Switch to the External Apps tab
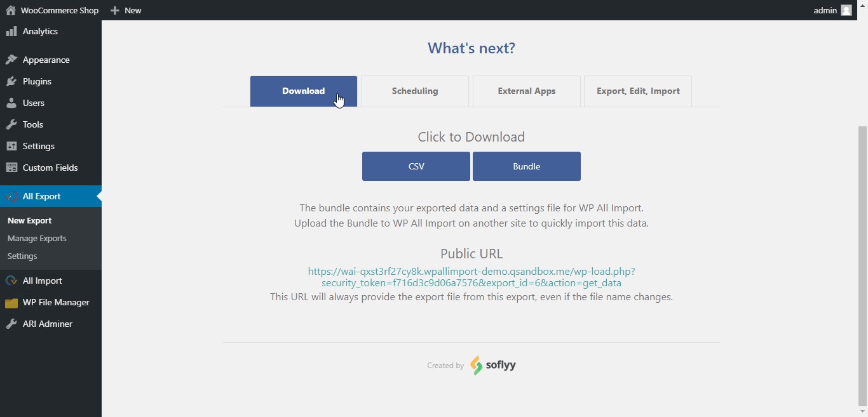The height and width of the screenshot is (417, 868). (527, 91)
